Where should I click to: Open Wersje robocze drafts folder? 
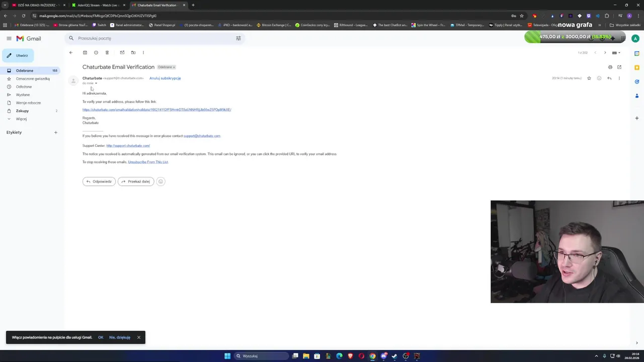tap(30, 103)
